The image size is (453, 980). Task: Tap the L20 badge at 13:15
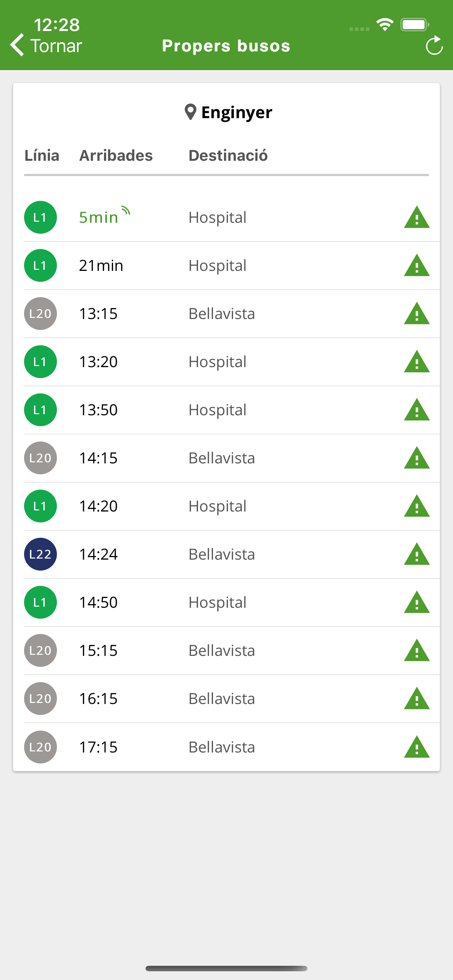(40, 314)
